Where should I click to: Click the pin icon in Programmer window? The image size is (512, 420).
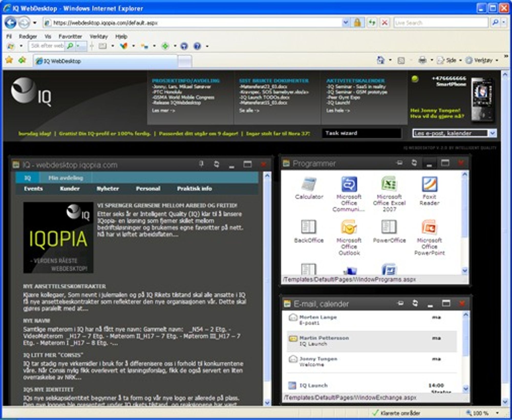pos(399,163)
